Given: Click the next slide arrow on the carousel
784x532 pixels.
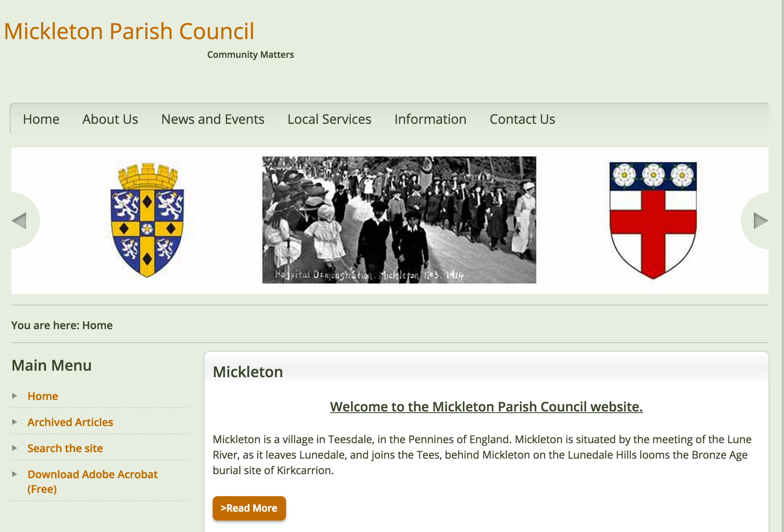Looking at the screenshot, I should pyautogui.click(x=760, y=221).
